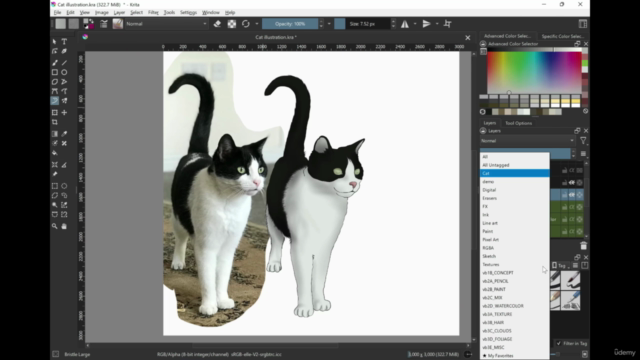Select the Elliptical Selection tool
This screenshot has width=640, height=360.
tap(64, 186)
